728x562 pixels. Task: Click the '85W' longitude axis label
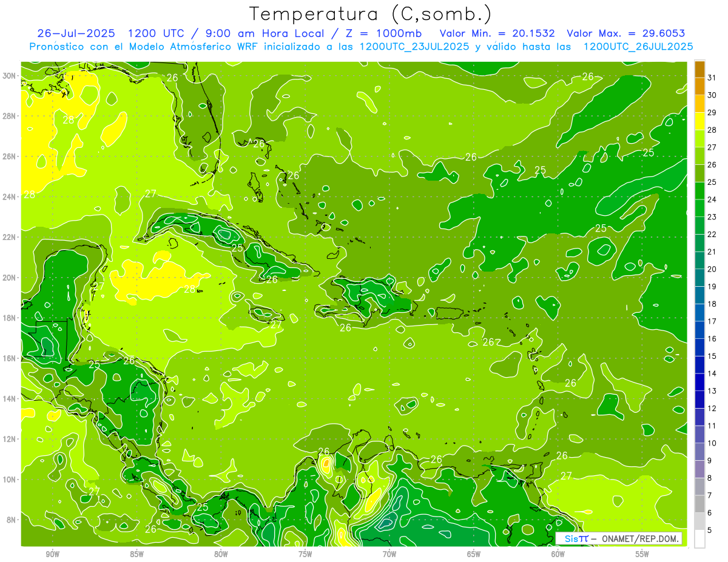(x=136, y=554)
